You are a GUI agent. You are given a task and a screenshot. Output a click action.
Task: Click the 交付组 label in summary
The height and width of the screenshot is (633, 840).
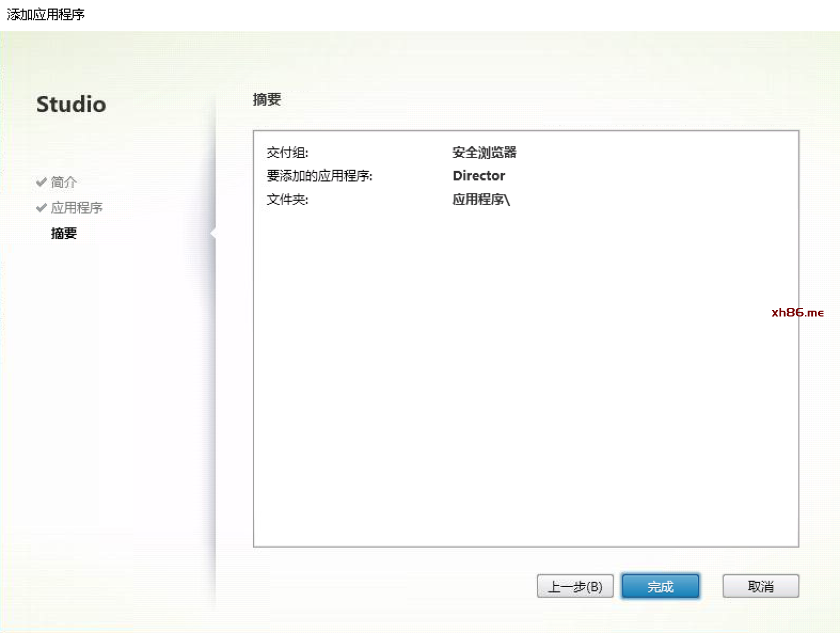(287, 153)
